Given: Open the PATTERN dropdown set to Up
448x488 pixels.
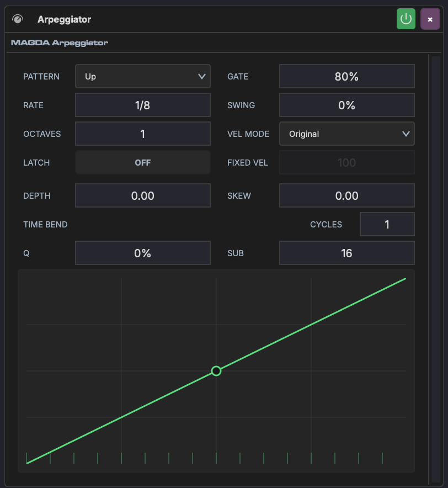Looking at the screenshot, I should pos(142,76).
